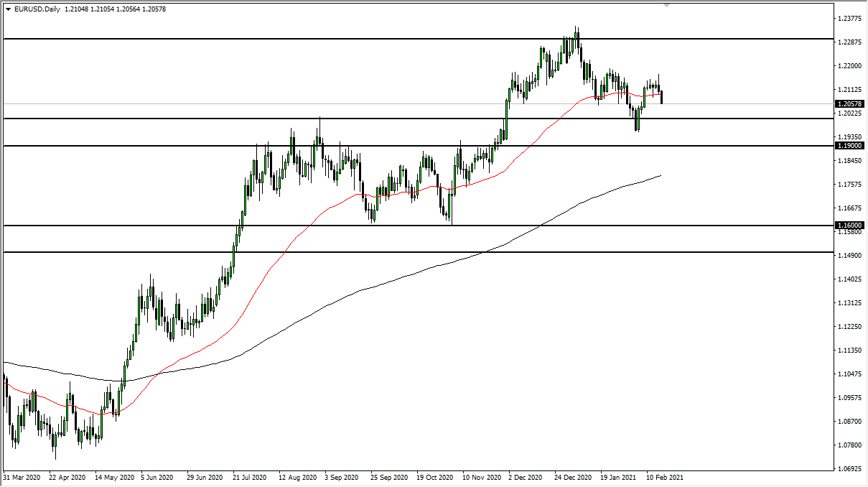Click the 21 Jul 2020 date label

(x=251, y=477)
